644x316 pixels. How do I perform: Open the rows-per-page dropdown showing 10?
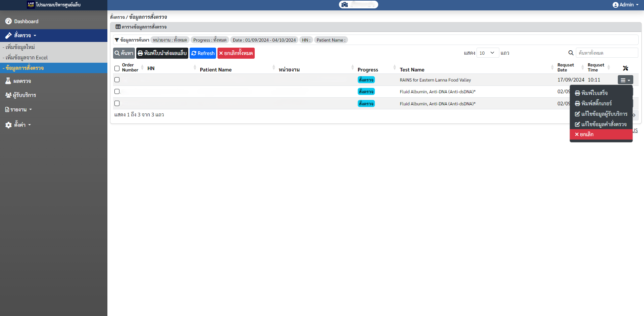487,53
